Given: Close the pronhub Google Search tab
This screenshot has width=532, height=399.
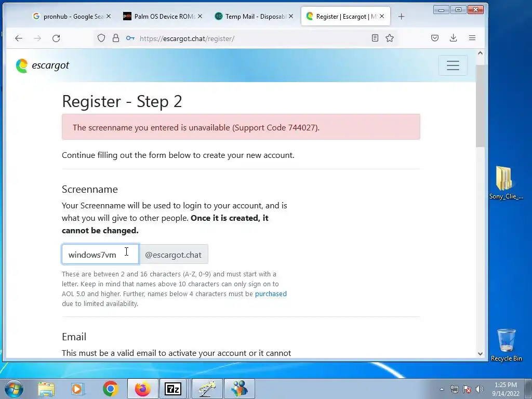Looking at the screenshot, I should click(109, 16).
